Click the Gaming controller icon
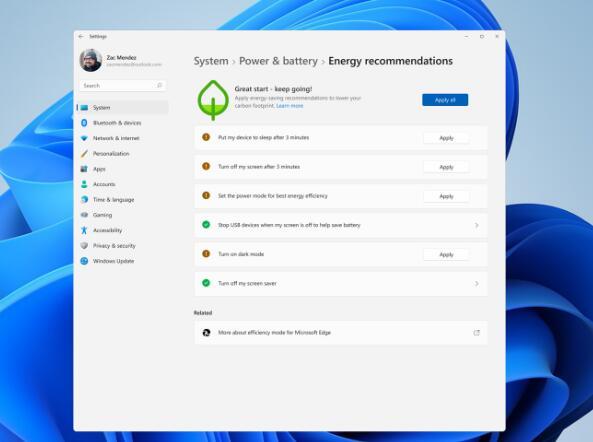The image size is (593, 442). (84, 215)
